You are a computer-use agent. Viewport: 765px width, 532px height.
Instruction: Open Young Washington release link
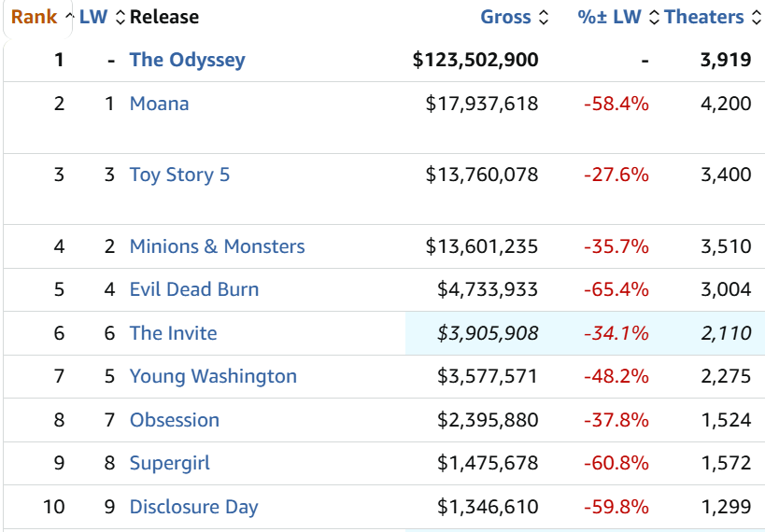[213, 376]
